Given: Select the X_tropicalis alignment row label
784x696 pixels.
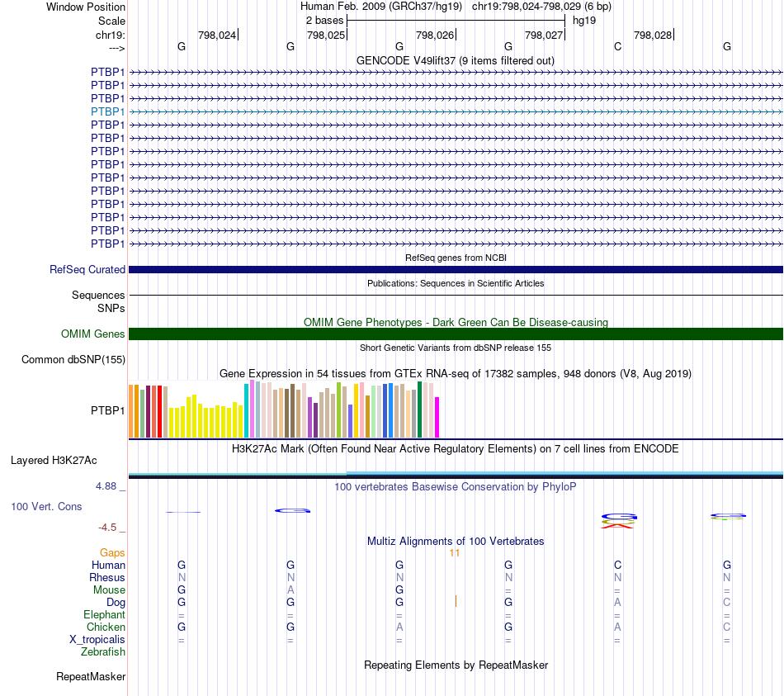Looking at the screenshot, I should (97, 640).
